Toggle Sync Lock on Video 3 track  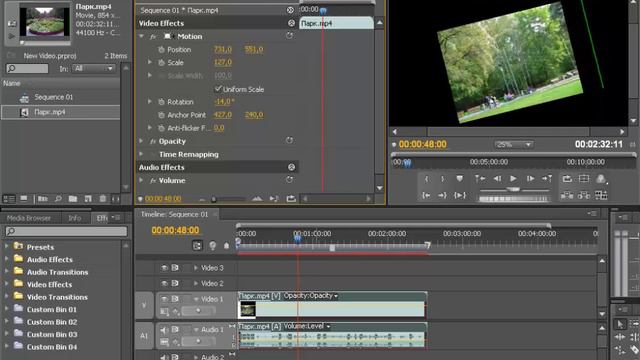pyautogui.click(x=175, y=268)
